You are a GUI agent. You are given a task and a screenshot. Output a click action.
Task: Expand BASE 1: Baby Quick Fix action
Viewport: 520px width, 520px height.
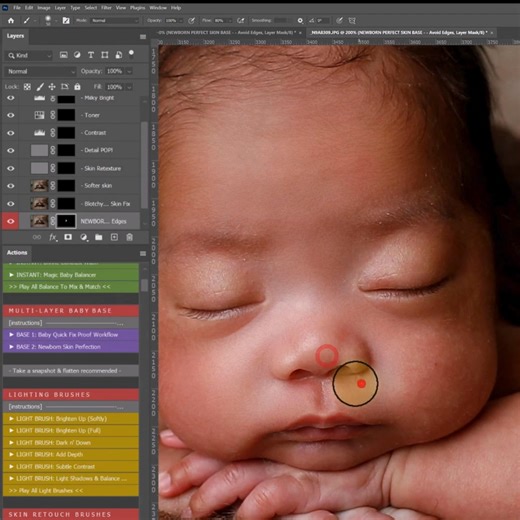coord(11,335)
